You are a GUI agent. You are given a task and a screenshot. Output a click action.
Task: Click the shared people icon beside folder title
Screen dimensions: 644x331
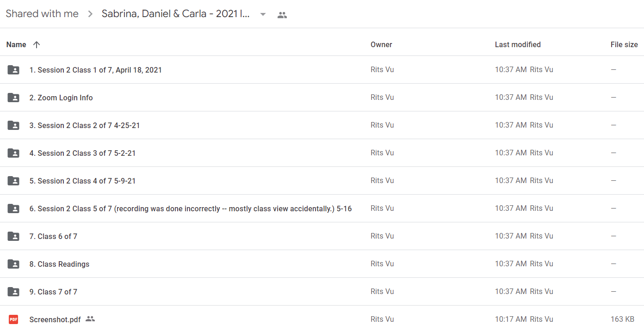[x=282, y=15]
